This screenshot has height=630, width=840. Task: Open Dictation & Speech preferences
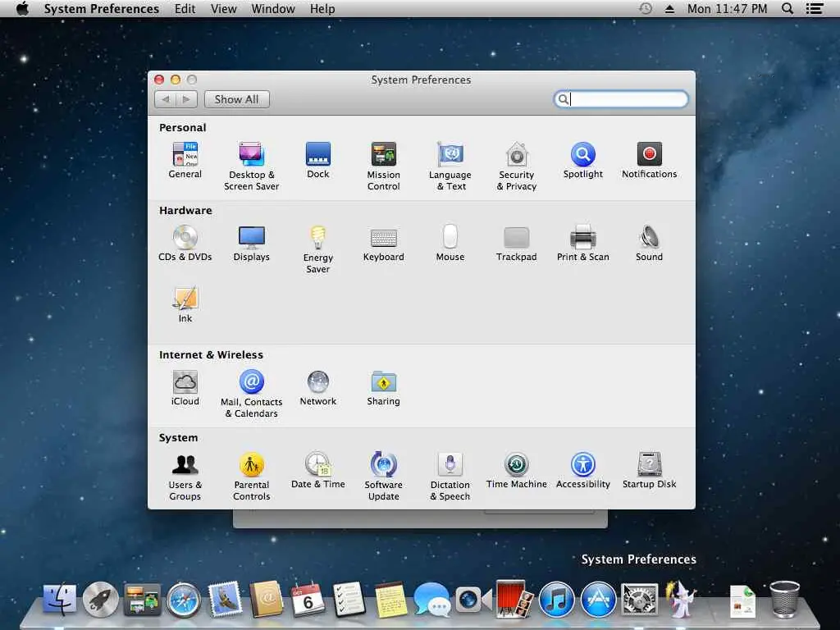(450, 477)
